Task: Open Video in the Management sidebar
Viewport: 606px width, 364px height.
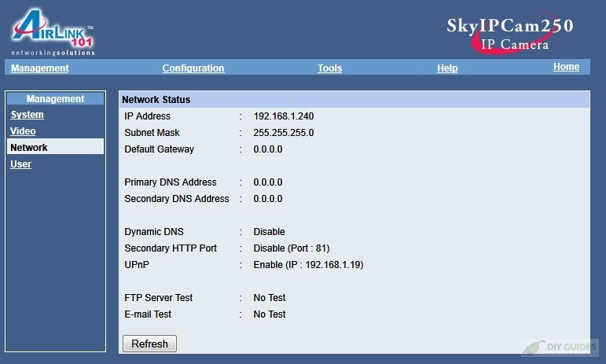Action: 23,131
